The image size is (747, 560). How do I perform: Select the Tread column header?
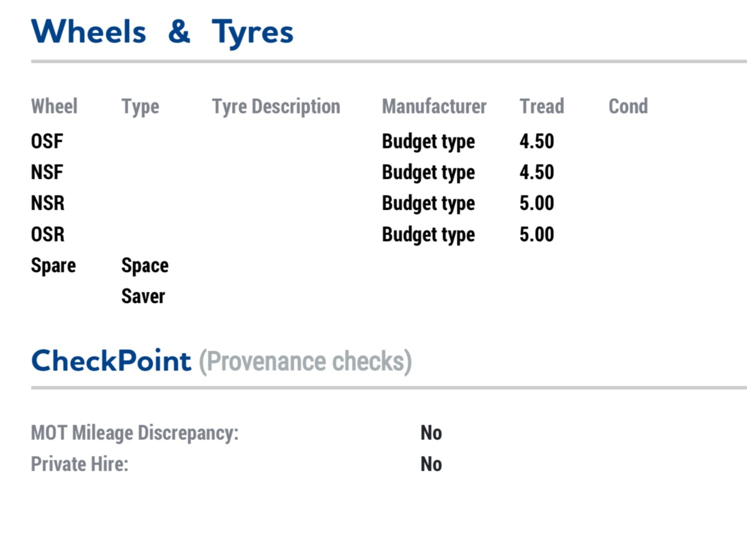coord(542,106)
